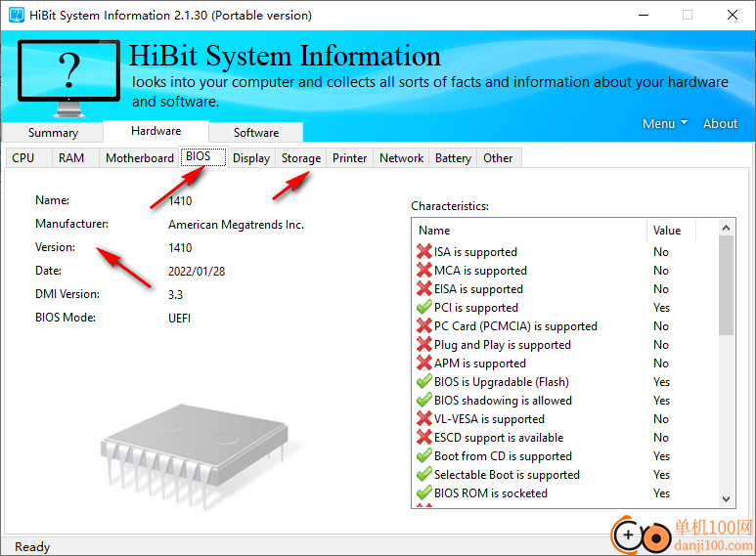Select 'Plug and Play is supported' row text
This screenshot has height=556, width=756.
point(503,345)
